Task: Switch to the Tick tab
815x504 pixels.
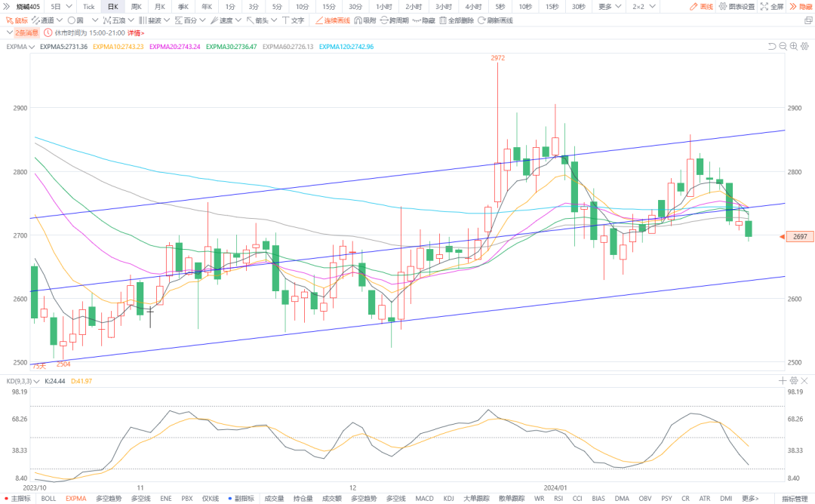Action: 89,7
